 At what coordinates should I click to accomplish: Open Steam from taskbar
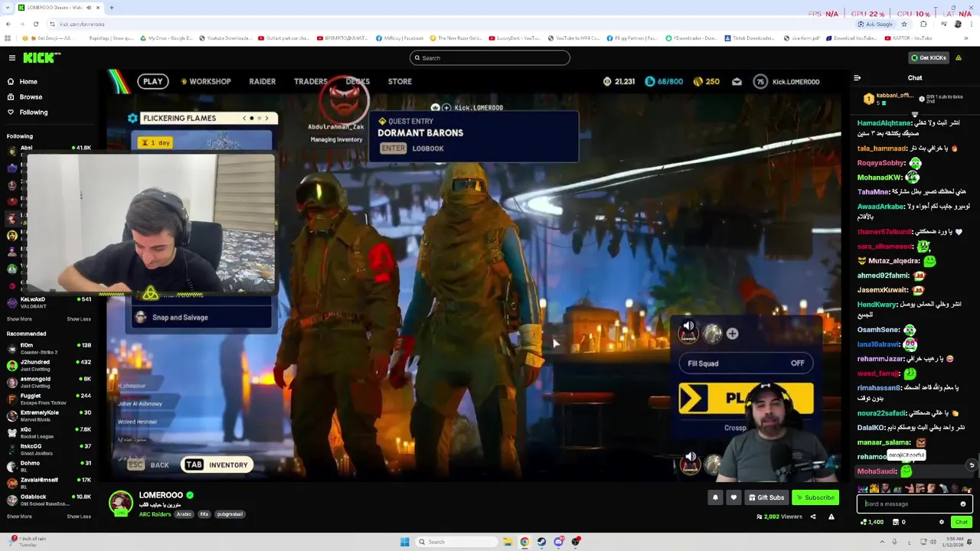tap(541, 542)
